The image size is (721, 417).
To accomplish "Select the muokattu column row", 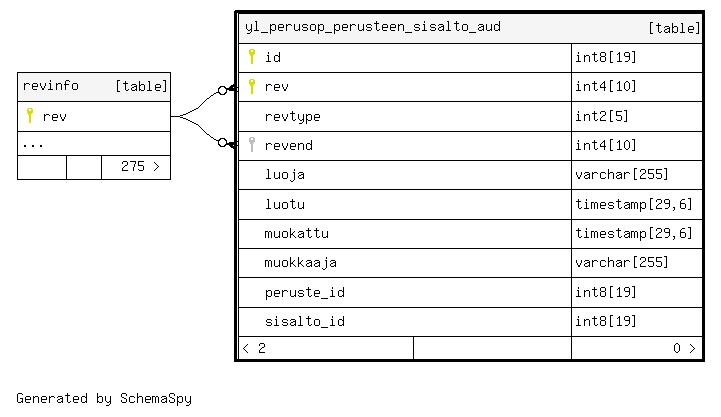I will tap(470, 234).
